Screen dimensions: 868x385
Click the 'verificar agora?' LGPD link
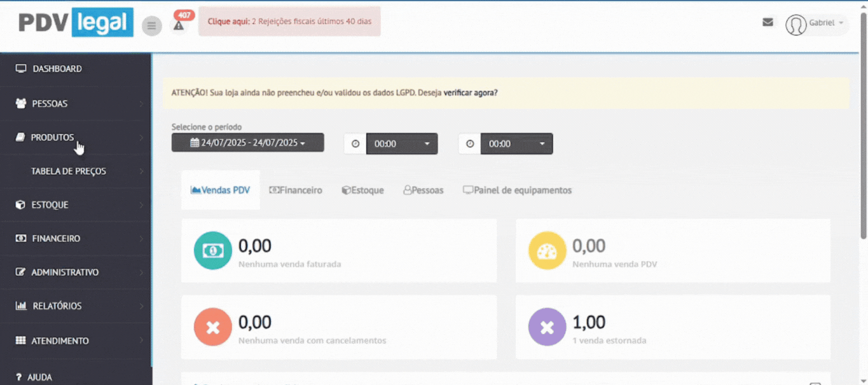click(x=470, y=92)
